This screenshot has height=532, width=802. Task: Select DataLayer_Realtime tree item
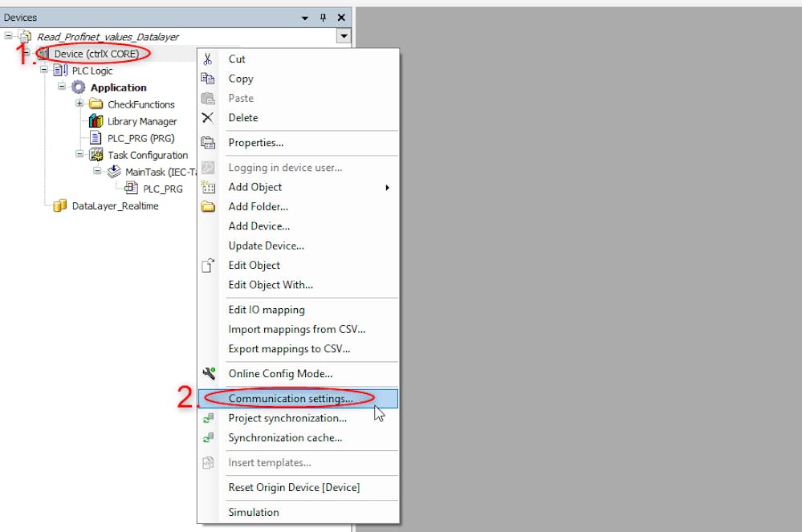[115, 205]
